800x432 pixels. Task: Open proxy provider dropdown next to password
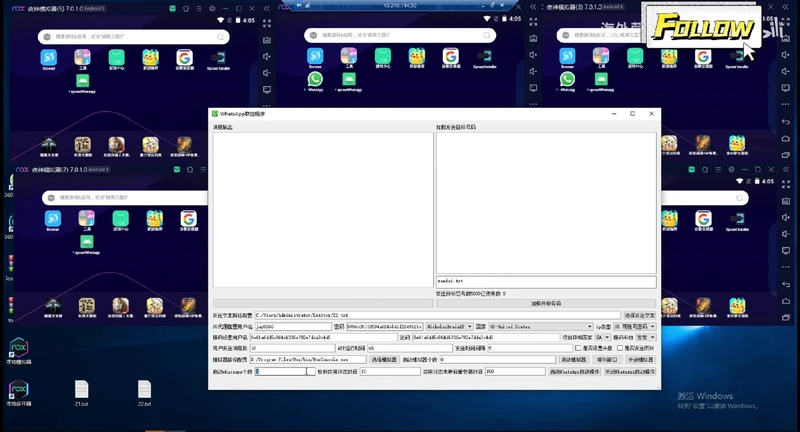point(449,326)
